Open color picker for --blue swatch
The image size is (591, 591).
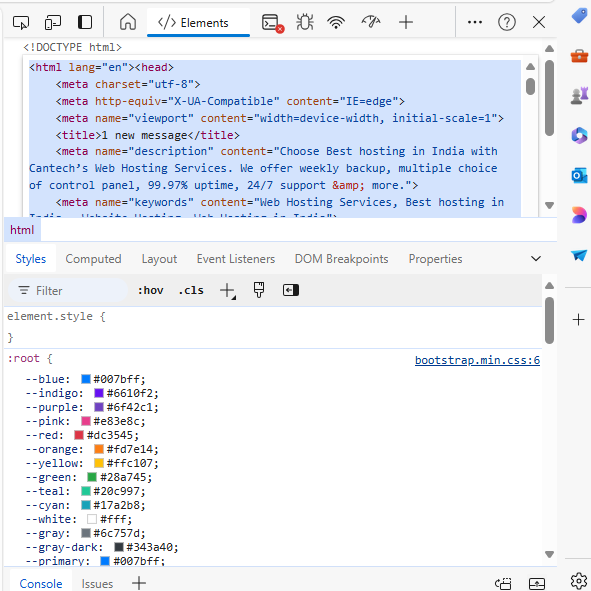point(86,379)
